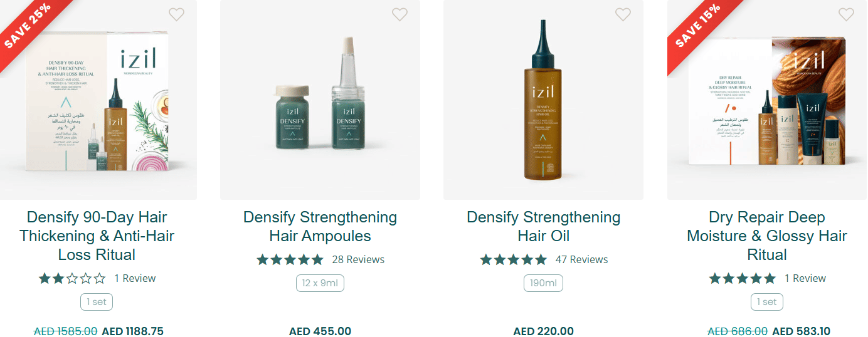This screenshot has width=868, height=337.
Task: View the 28 Reviews for Hair Ampoules
Action: coord(358,259)
